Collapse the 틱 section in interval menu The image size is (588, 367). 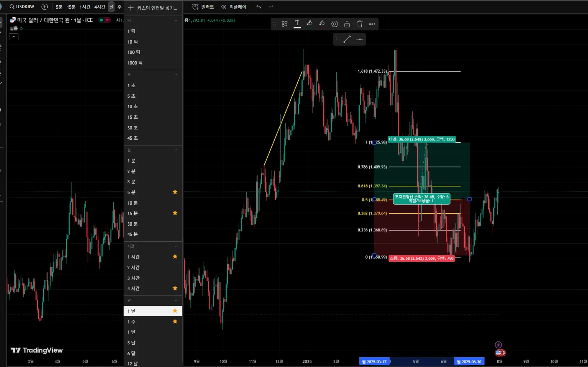point(176,21)
